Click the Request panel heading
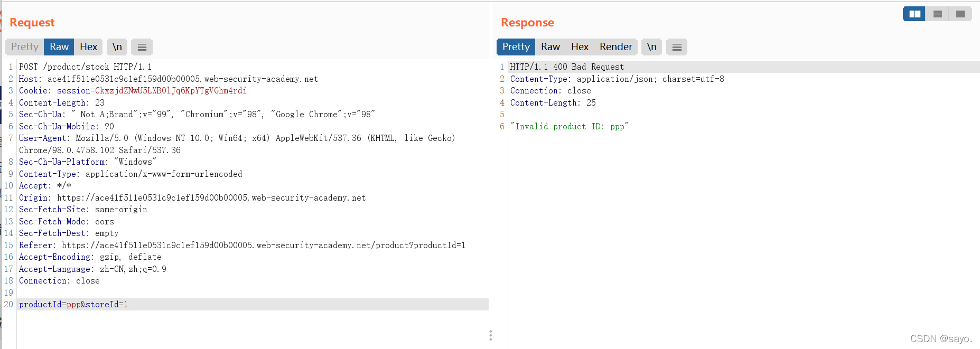The width and height of the screenshot is (980, 349). click(x=32, y=23)
